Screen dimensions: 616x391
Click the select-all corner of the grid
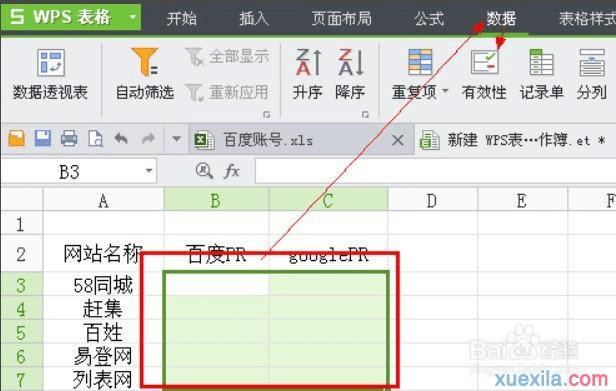(x=21, y=200)
